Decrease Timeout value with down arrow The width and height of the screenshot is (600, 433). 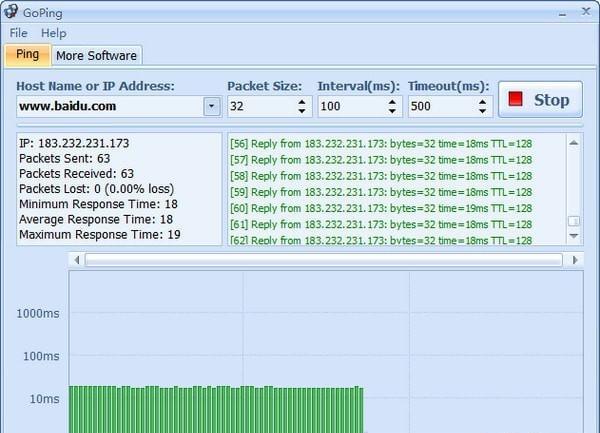pyautogui.click(x=483, y=111)
